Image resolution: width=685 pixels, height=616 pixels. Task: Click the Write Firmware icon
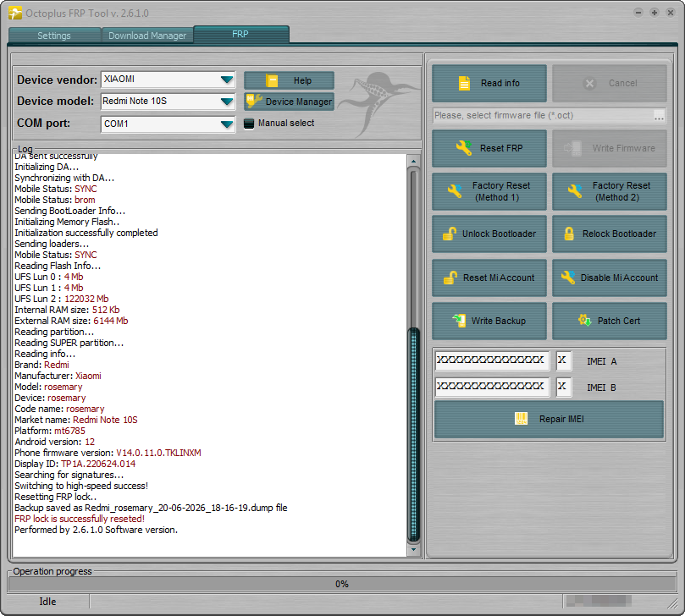(x=572, y=148)
